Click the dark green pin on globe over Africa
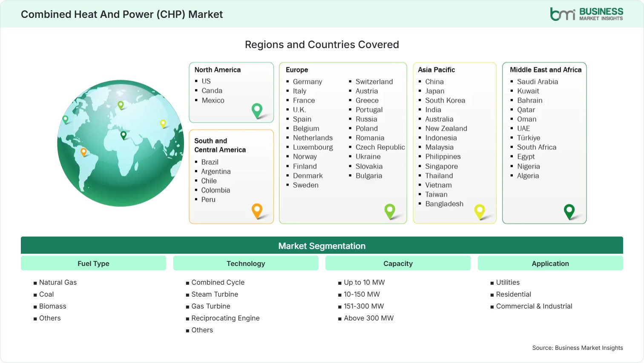644x363 pixels. tap(124, 135)
